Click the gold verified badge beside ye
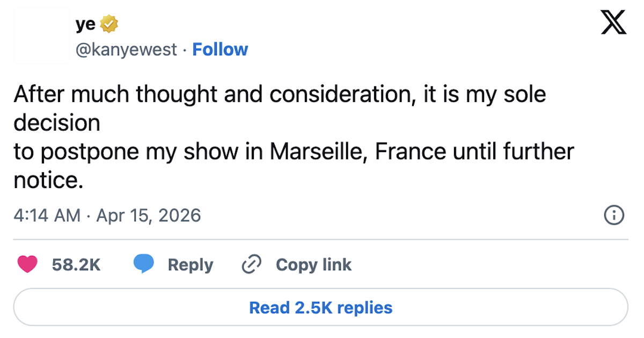The image size is (644, 338). coord(109,24)
